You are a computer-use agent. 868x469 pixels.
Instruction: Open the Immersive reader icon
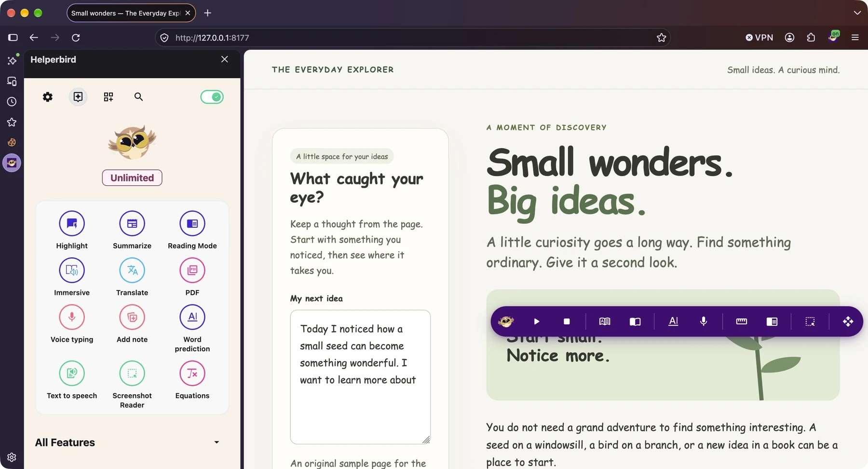point(72,270)
